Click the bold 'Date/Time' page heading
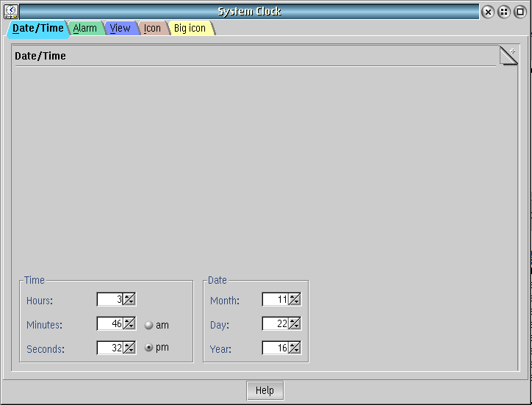Viewport: 532px width, 405px height. pos(40,56)
